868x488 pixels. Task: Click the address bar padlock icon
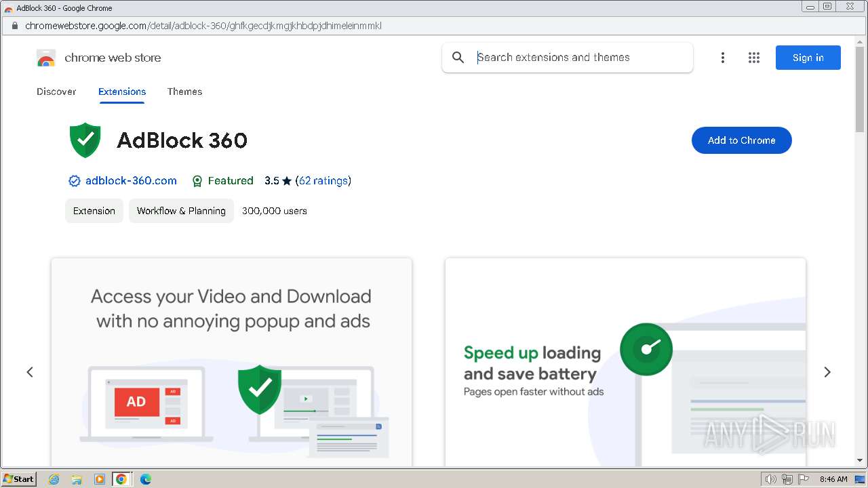click(x=14, y=26)
